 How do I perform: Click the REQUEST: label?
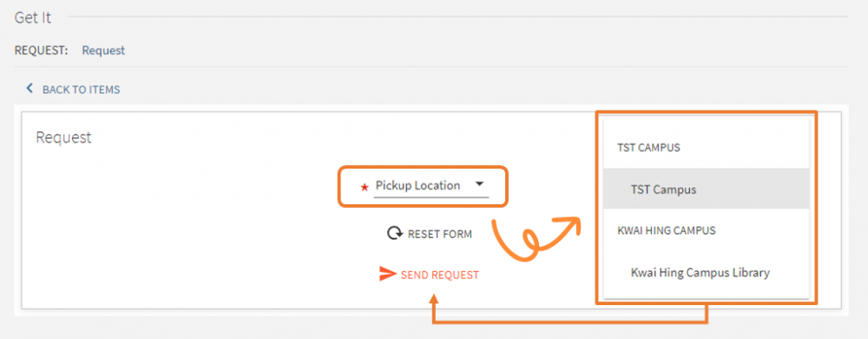click(41, 50)
